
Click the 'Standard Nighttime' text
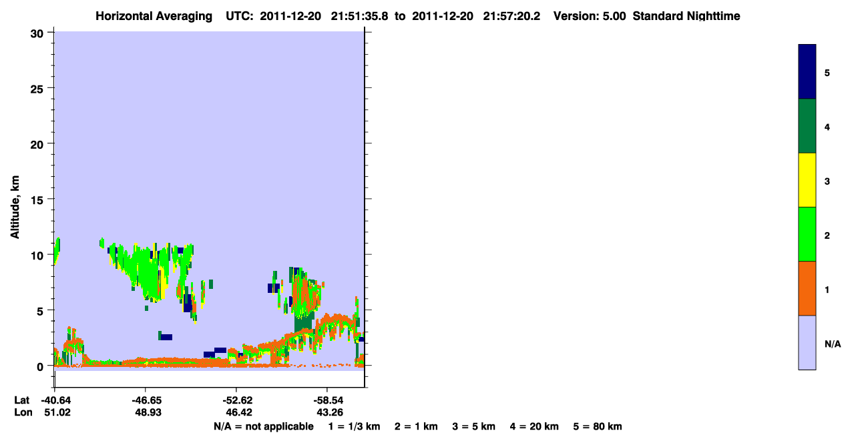[686, 16]
